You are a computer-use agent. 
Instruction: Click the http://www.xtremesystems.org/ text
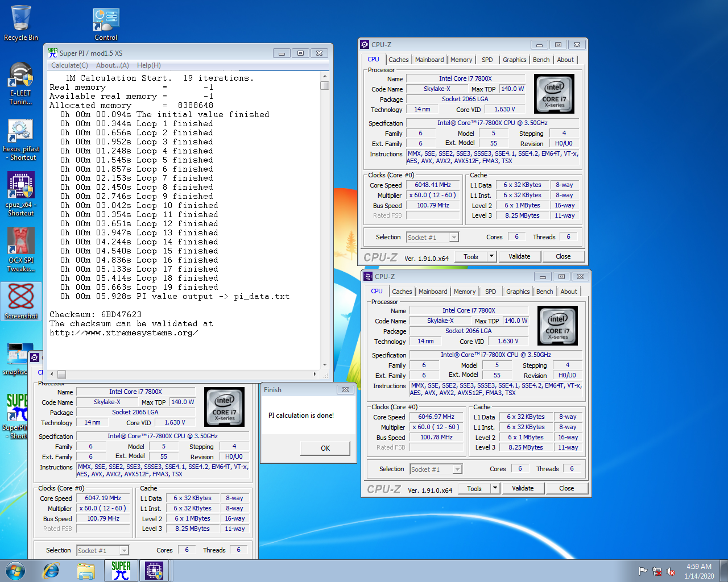(x=123, y=332)
